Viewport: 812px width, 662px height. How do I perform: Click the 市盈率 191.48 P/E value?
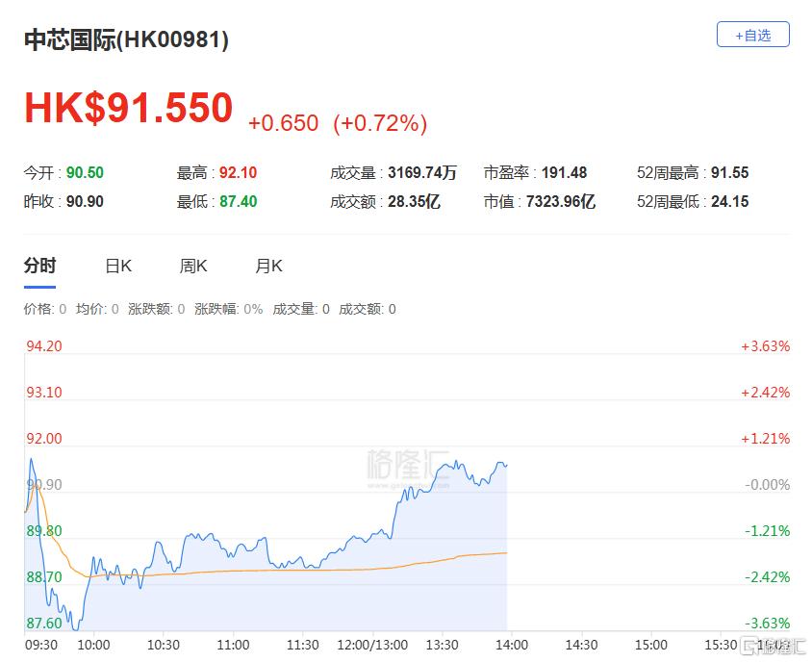[564, 173]
